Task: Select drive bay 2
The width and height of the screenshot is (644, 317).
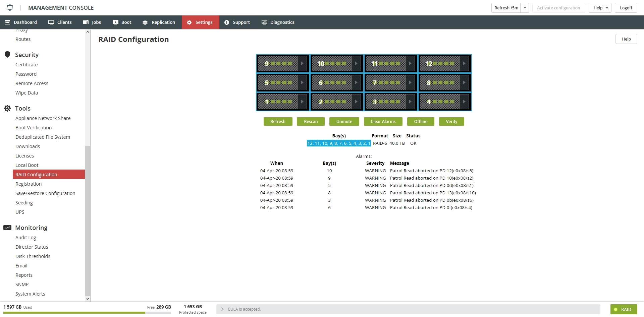Action: tap(337, 102)
